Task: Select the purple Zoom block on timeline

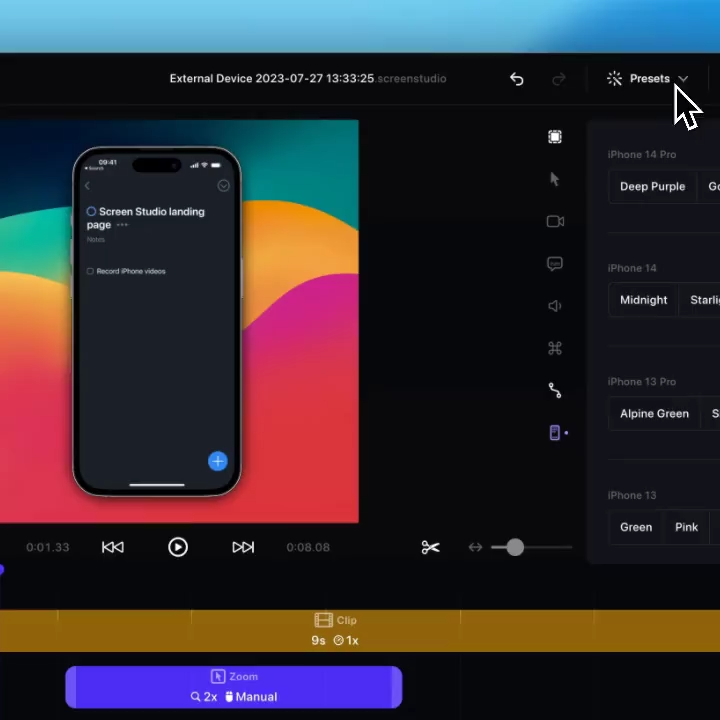Action: tap(234, 687)
